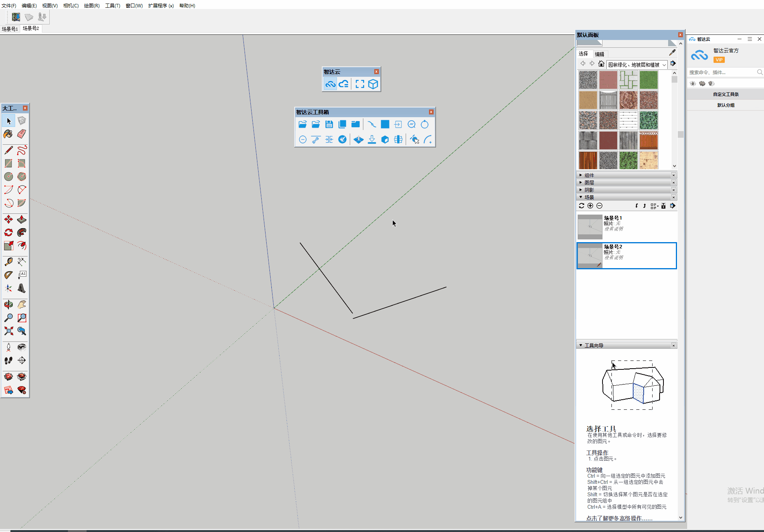The height and width of the screenshot is (532, 764).
Task: Click the 3D box icon in 智达云 toolbar
Action: [373, 84]
